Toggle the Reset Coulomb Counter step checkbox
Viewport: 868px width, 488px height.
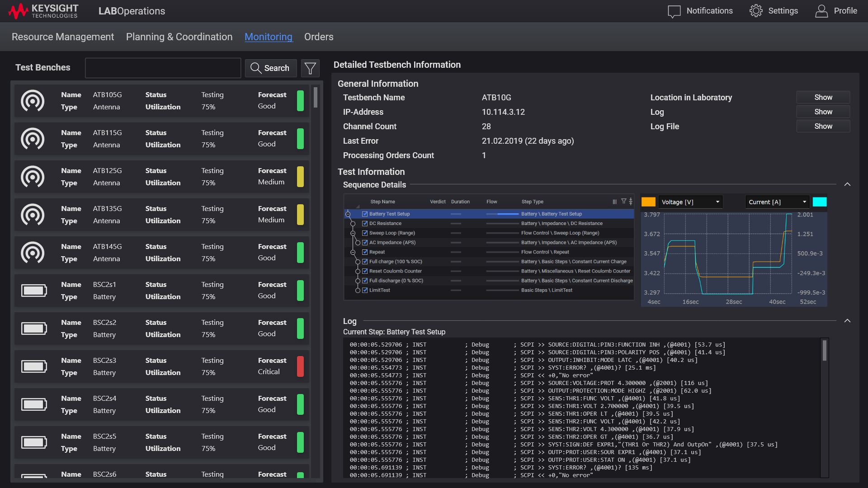click(x=365, y=271)
